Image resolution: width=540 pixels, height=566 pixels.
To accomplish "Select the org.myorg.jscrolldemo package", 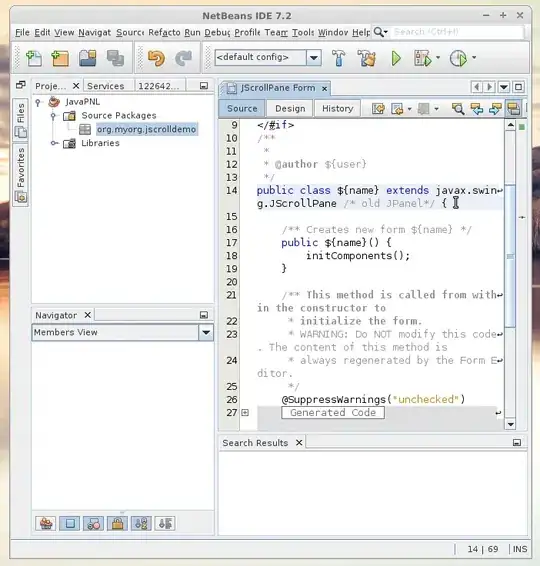I will [146, 129].
